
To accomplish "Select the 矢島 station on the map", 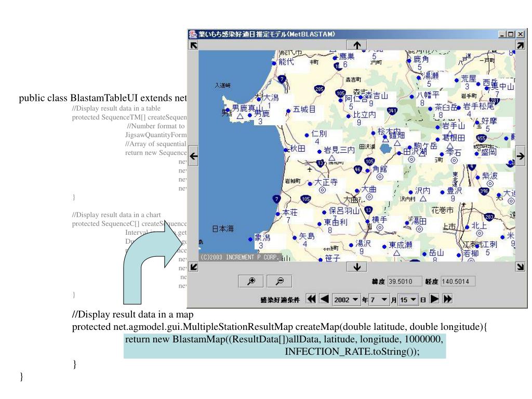I will pyautogui.click(x=295, y=237).
